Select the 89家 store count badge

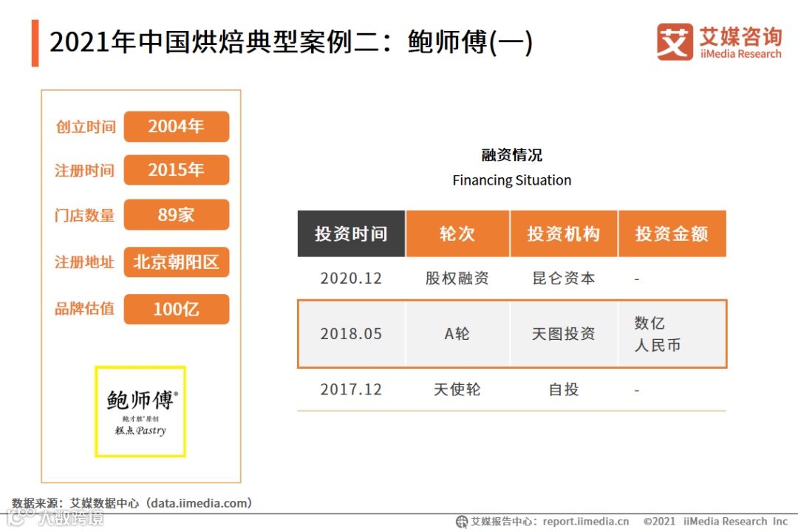177,214
